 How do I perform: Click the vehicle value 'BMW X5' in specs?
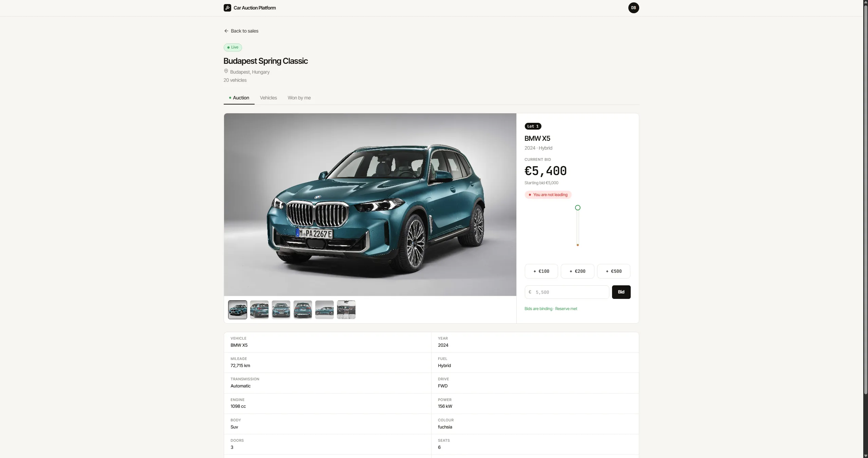(239, 345)
